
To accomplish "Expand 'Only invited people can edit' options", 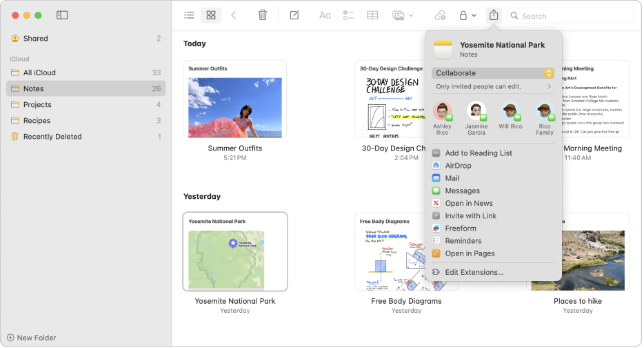I will point(494,87).
